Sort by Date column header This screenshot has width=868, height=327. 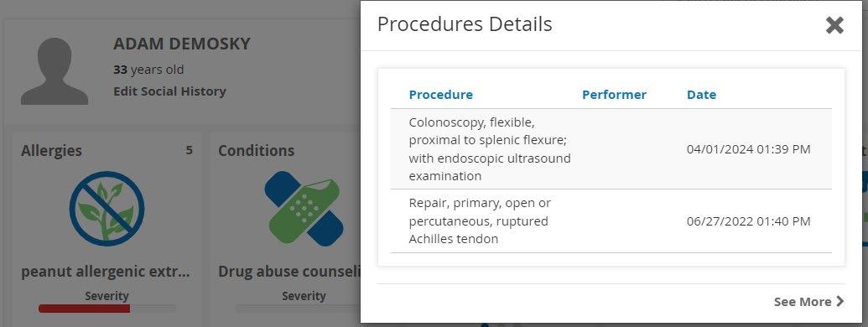(x=701, y=95)
